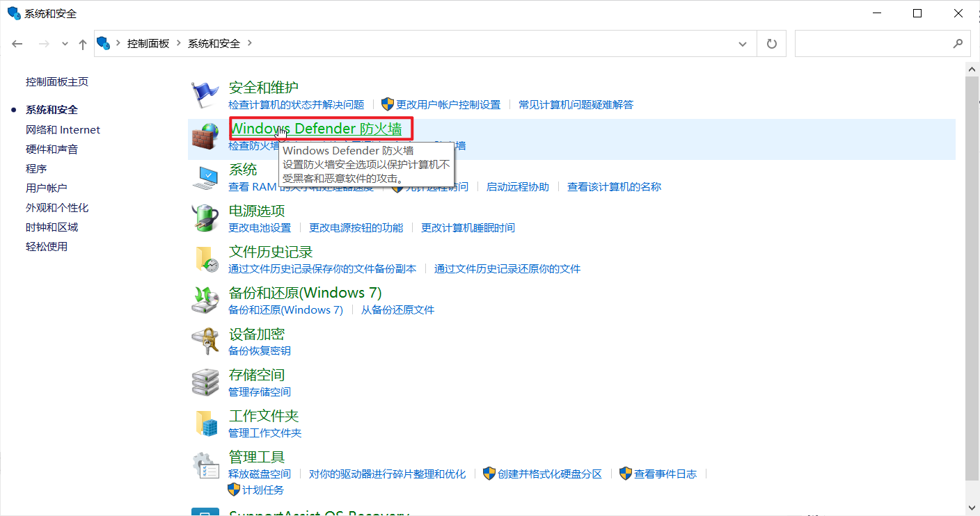The width and height of the screenshot is (980, 516).
Task: Click the 备份和还原 drive arrows icon
Action: coord(205,300)
